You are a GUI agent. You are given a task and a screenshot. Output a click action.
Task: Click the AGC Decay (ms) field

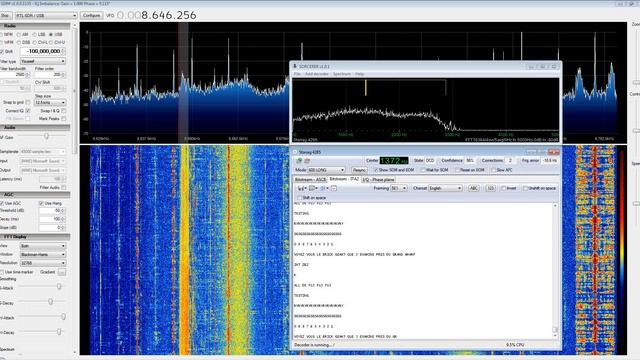click(x=52, y=219)
